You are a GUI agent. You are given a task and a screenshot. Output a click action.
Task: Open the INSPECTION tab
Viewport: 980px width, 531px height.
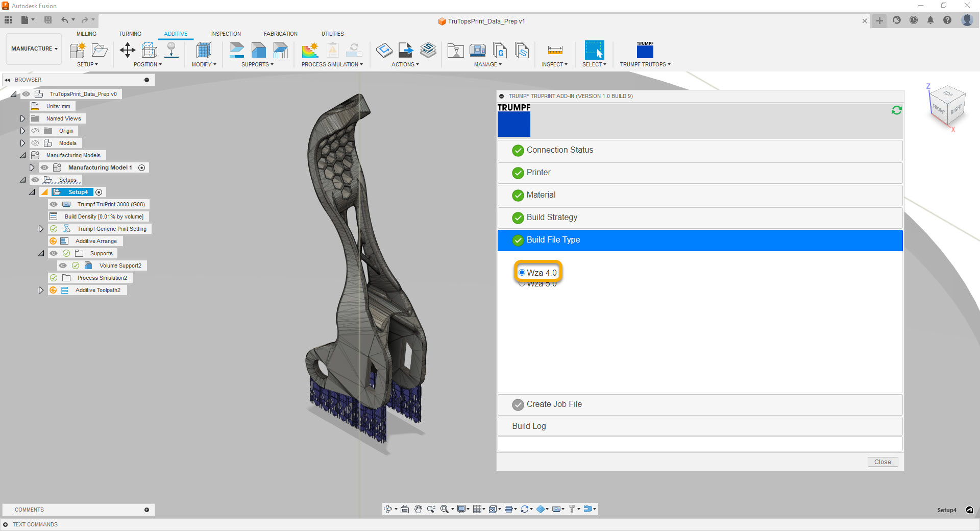coord(226,34)
